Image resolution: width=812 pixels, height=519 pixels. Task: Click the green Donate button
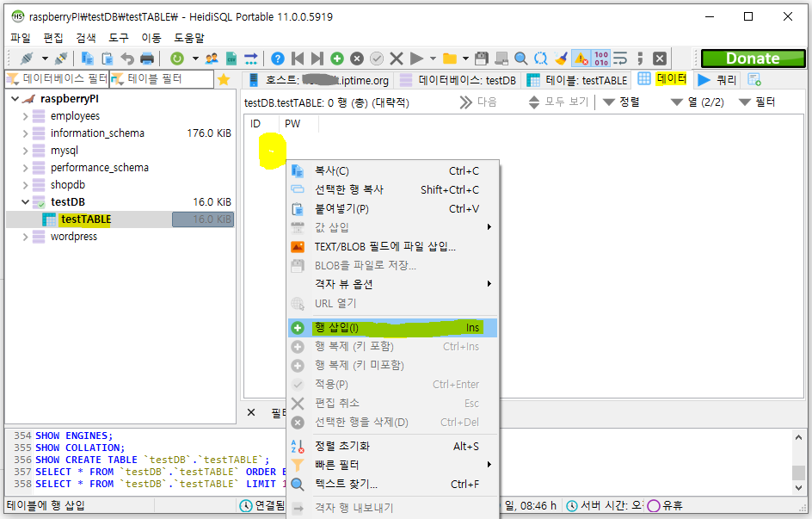click(753, 59)
